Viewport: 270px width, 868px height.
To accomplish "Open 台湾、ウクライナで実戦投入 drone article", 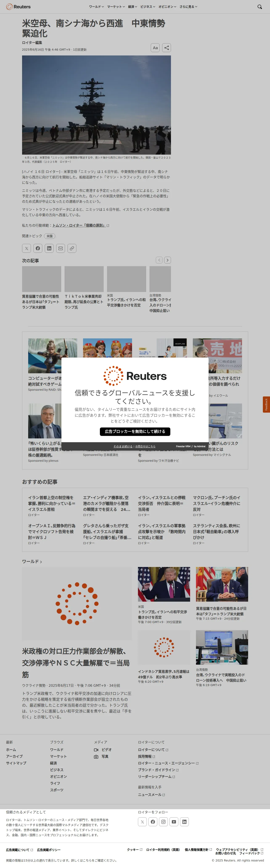I will (221, 678).
